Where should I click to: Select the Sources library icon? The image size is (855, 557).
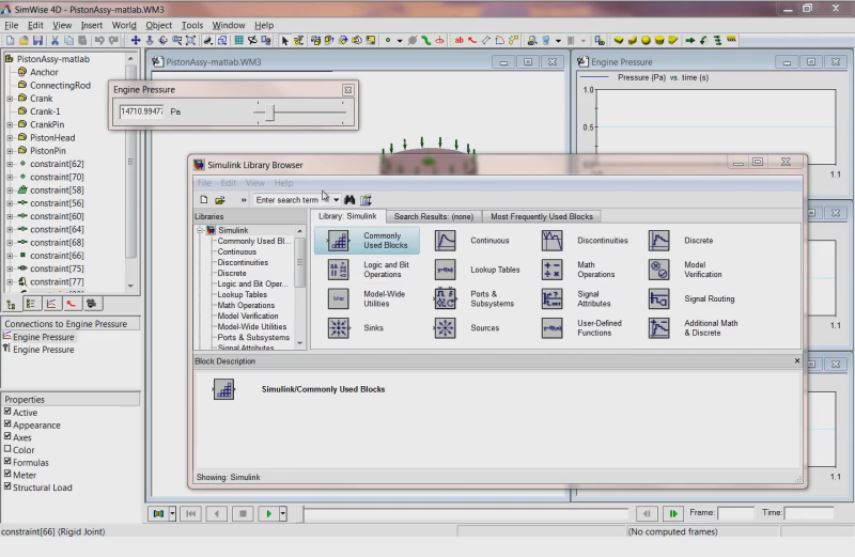(x=445, y=328)
